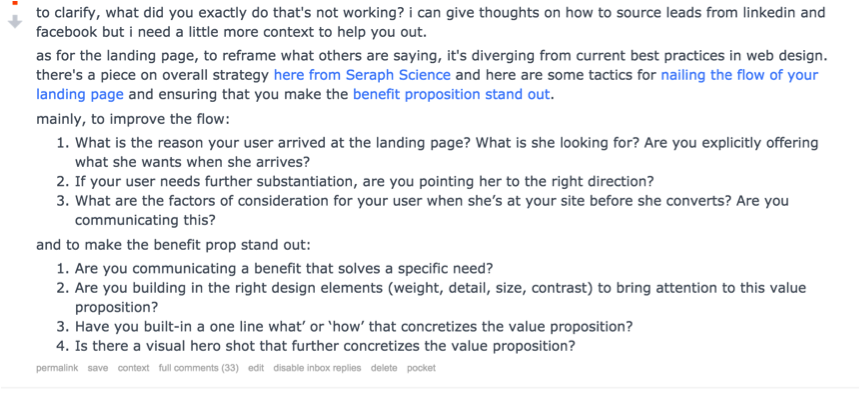Viewport: 860px width, 394px height.
Task: Click the list item about a one line 'what' or 'how'
Action: click(x=345, y=327)
